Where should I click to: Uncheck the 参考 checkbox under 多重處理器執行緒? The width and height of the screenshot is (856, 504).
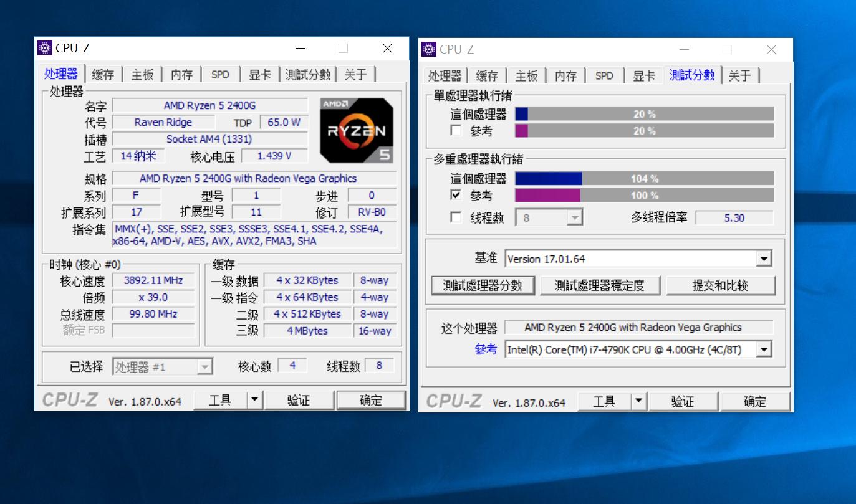(454, 195)
